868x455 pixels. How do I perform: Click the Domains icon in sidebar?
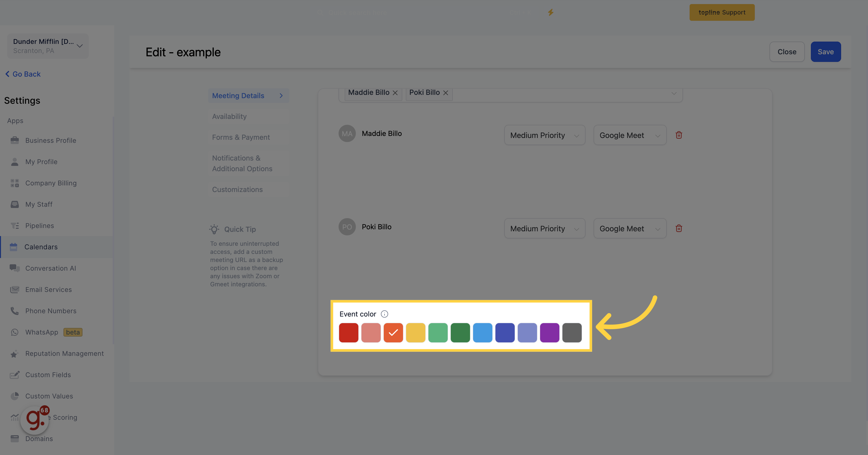click(15, 438)
